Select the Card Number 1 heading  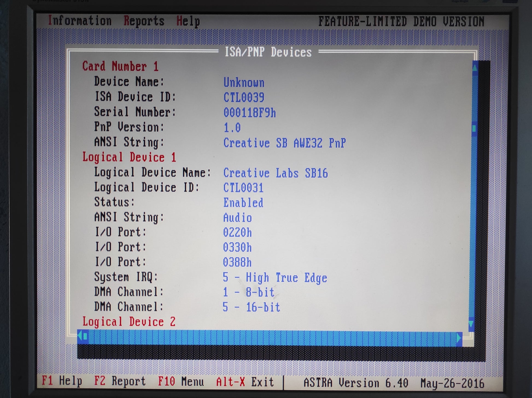(121, 66)
